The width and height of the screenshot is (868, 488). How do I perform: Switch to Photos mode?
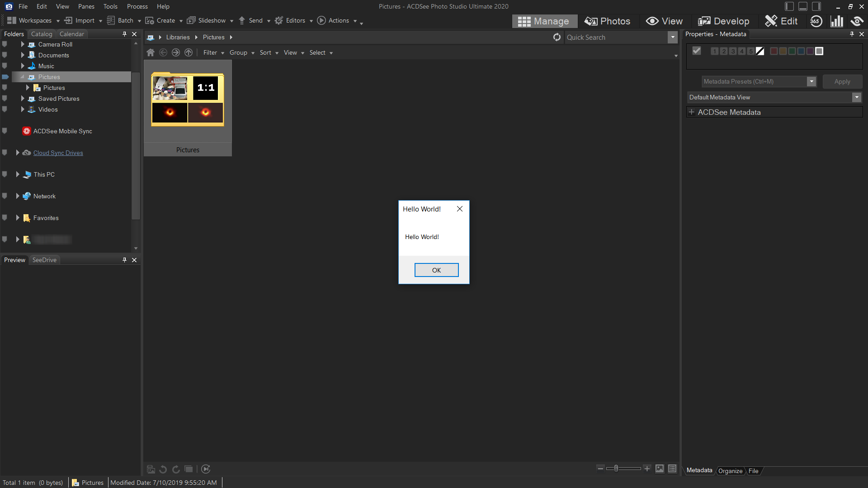point(607,21)
